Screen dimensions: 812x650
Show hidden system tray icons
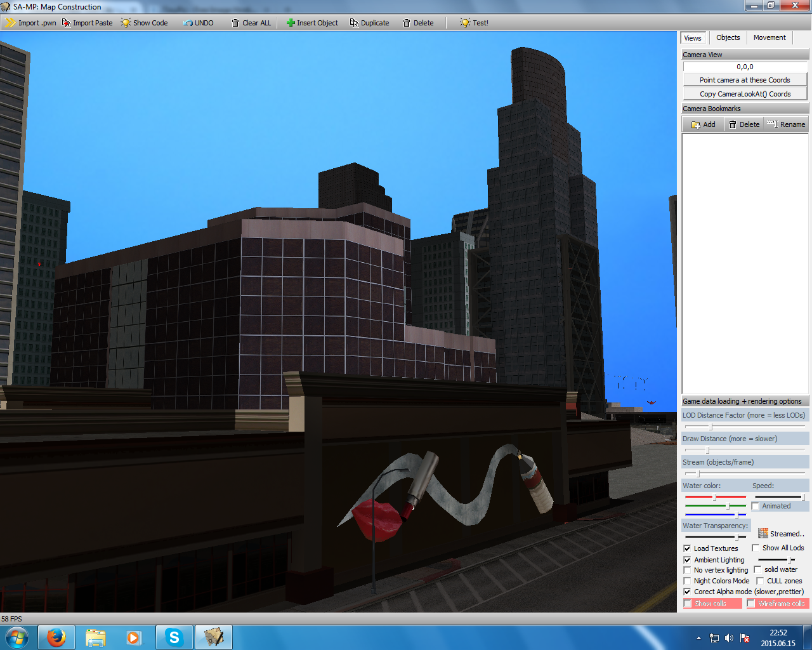tap(698, 638)
